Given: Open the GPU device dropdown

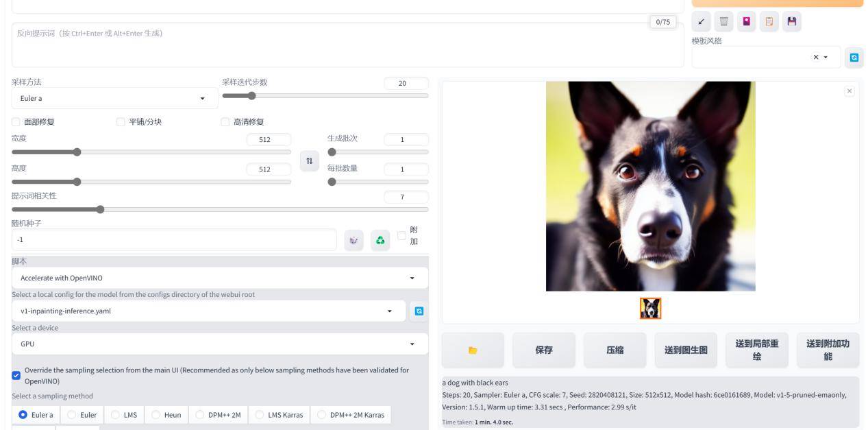Looking at the screenshot, I should (220, 344).
